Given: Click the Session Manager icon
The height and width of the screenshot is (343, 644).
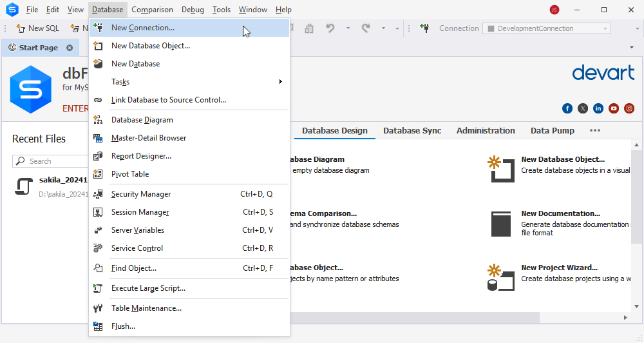Looking at the screenshot, I should (98, 212).
